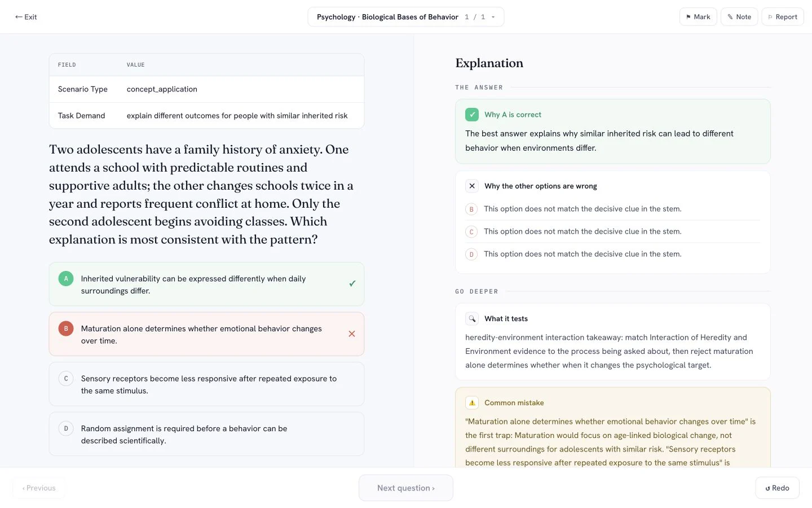Click the Mark flag button
The image size is (812, 508).
coord(698,17)
